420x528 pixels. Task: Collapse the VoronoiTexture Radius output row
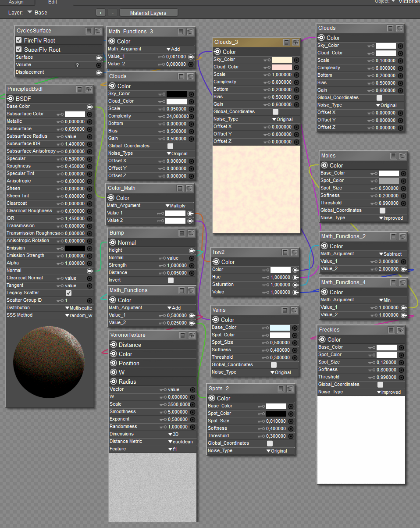point(113,382)
